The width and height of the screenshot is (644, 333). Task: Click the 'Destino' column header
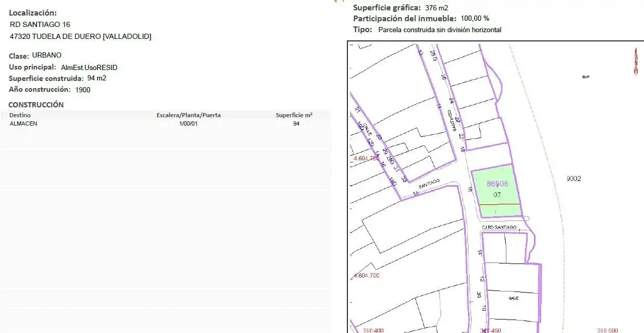click(20, 115)
